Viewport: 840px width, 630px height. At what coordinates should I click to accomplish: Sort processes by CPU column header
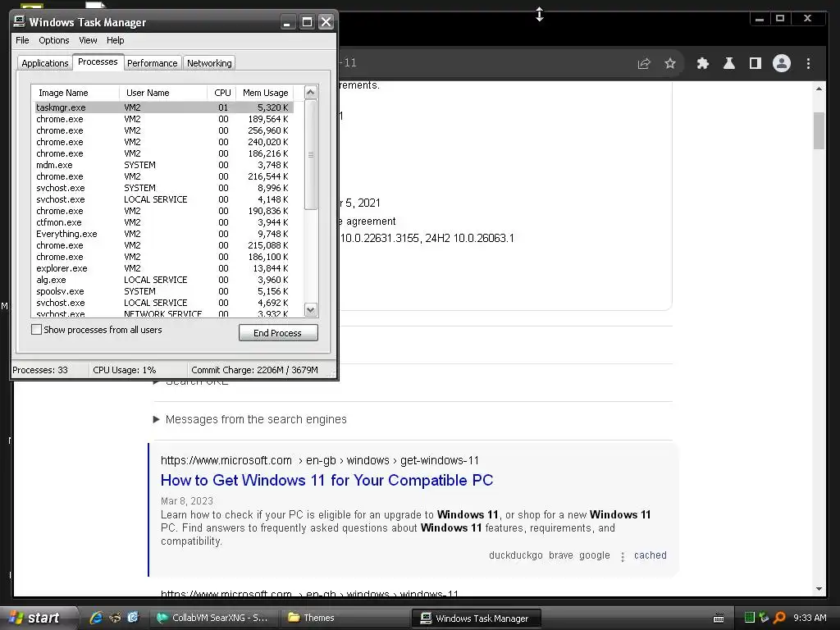pos(221,93)
